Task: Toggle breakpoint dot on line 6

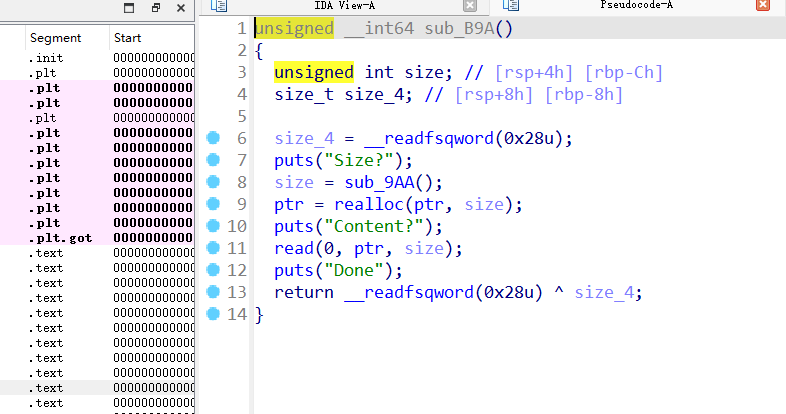Action: click(x=213, y=138)
